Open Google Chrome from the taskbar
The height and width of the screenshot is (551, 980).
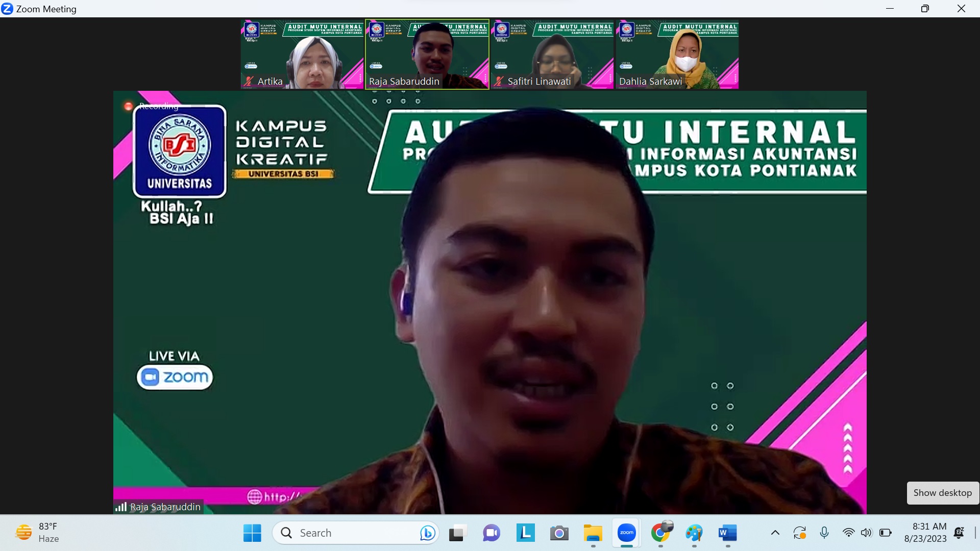click(x=661, y=533)
